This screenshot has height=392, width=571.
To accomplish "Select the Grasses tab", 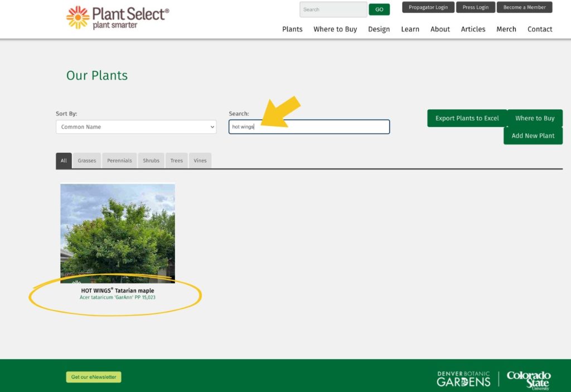I will [87, 160].
